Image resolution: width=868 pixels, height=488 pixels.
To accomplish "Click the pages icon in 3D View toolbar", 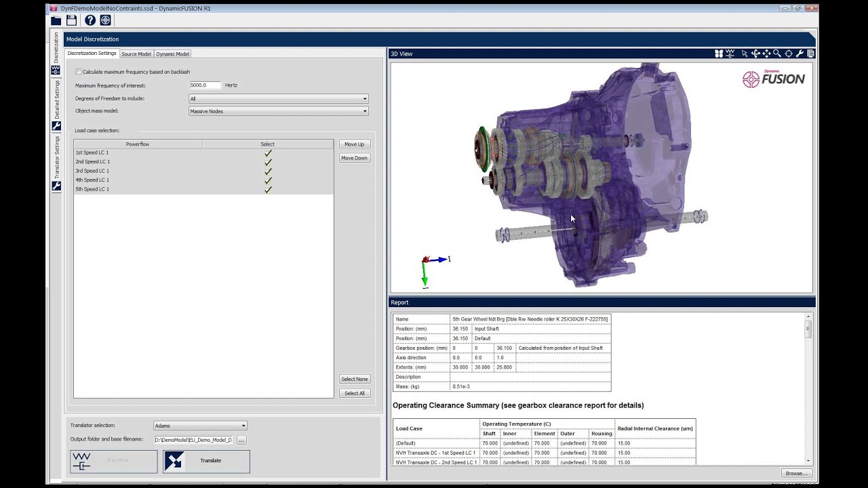I will (810, 54).
